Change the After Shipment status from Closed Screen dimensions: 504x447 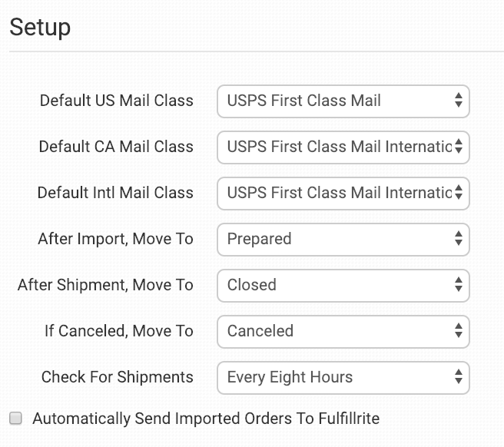click(x=343, y=285)
